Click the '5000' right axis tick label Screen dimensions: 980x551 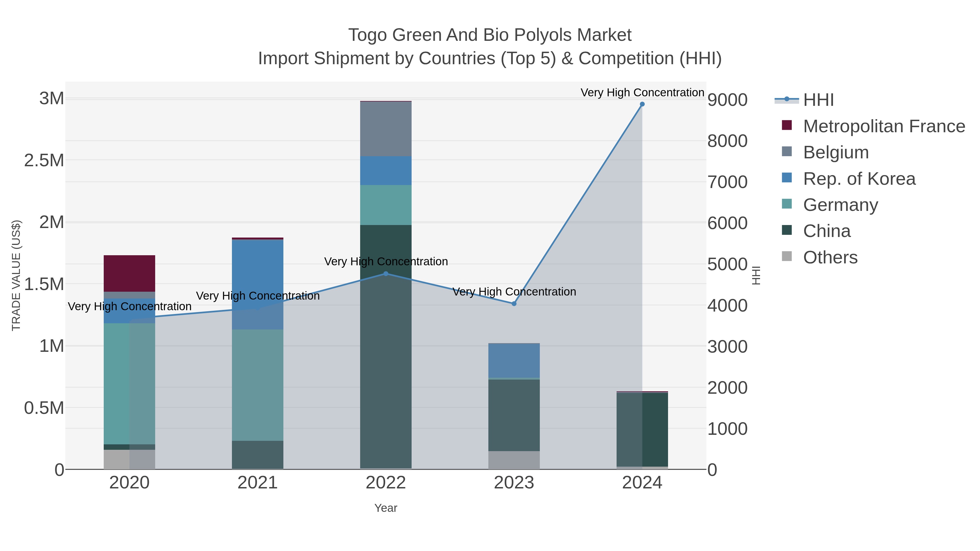tap(727, 264)
